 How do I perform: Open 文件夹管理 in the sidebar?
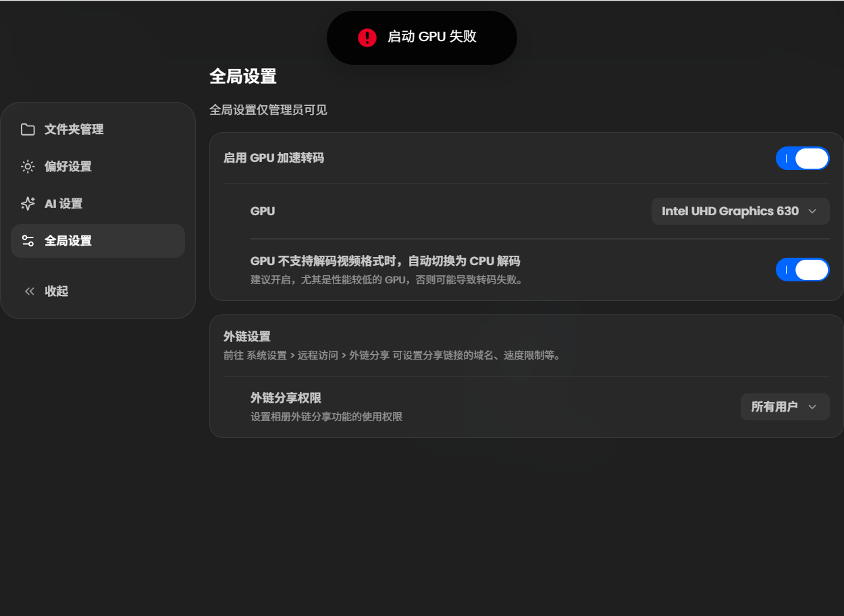pos(98,130)
